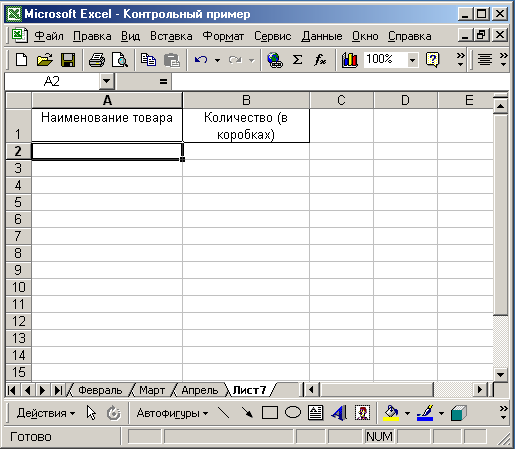Screen dimensions: 515x449
Task: Open the Undo history dropdown arrow
Action: point(217,60)
